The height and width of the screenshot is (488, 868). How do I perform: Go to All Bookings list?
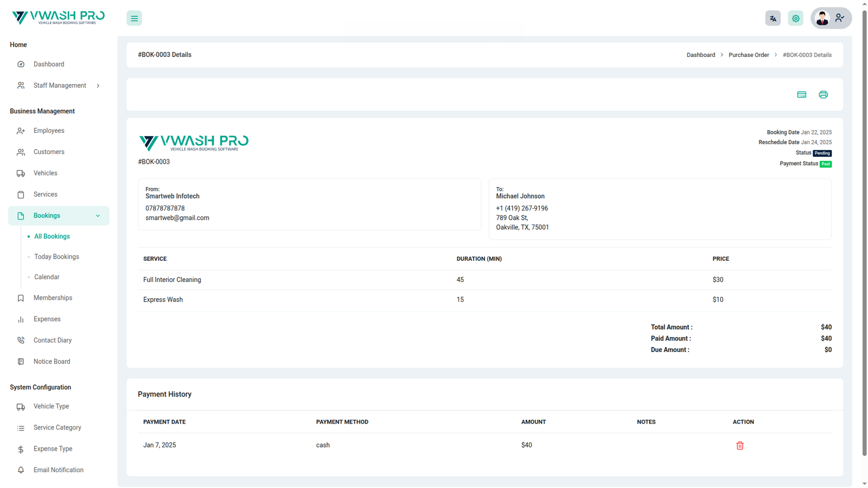52,236
